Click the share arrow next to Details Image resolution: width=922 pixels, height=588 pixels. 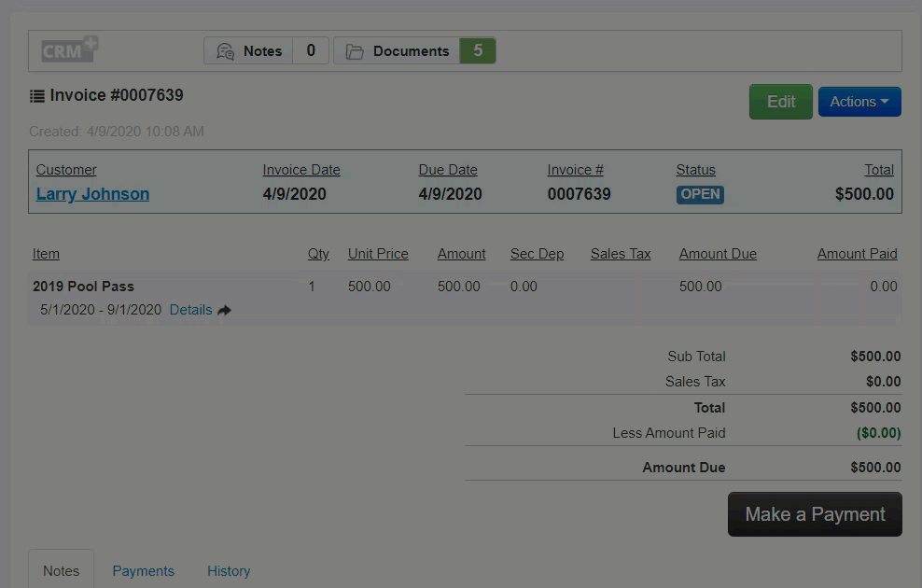coord(224,310)
